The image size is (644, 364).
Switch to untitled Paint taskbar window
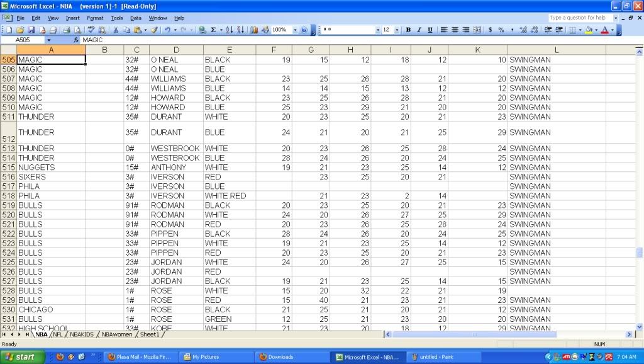(x=443, y=357)
